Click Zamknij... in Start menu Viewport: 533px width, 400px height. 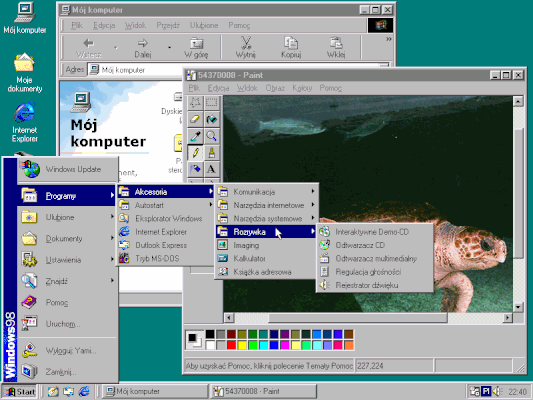point(67,372)
